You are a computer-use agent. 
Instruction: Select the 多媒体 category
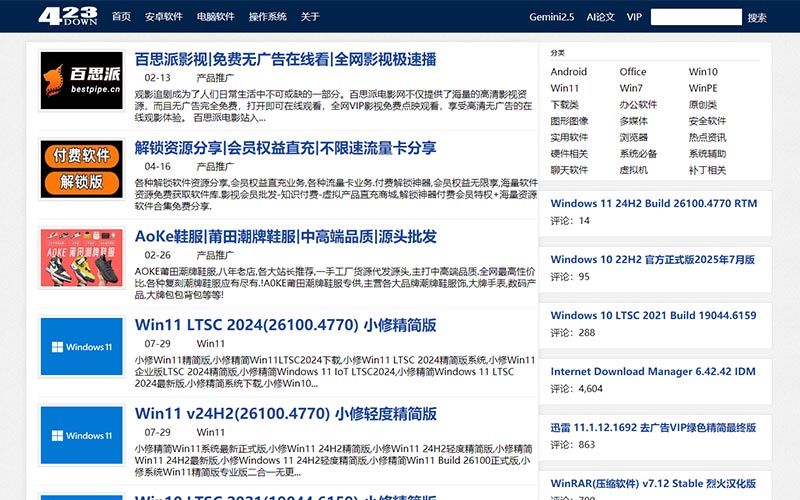(634, 121)
